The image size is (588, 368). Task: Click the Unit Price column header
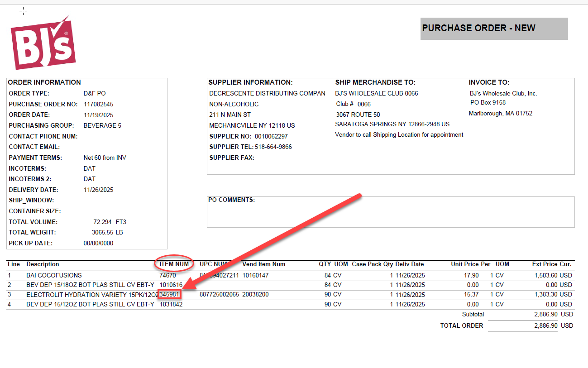tap(465, 264)
